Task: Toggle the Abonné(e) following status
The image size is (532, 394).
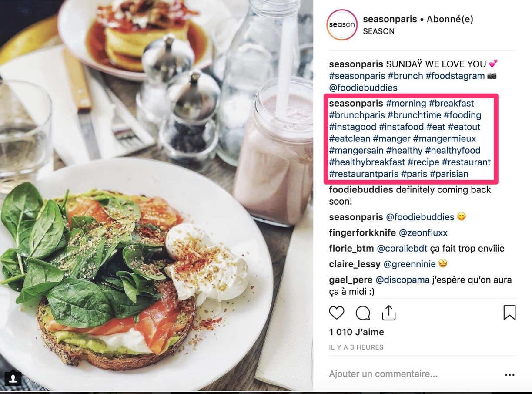Action: [450, 19]
